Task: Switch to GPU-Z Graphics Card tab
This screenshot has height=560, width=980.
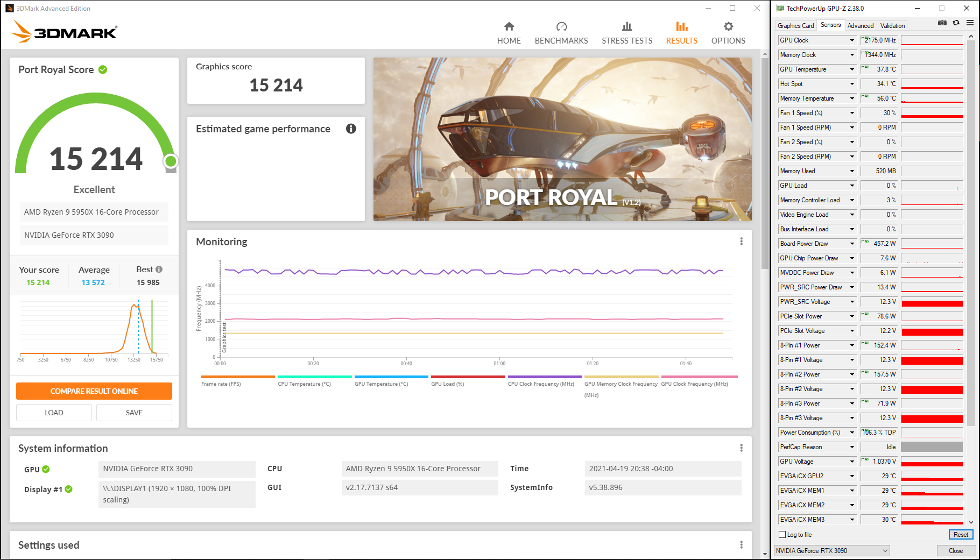Action: [795, 26]
